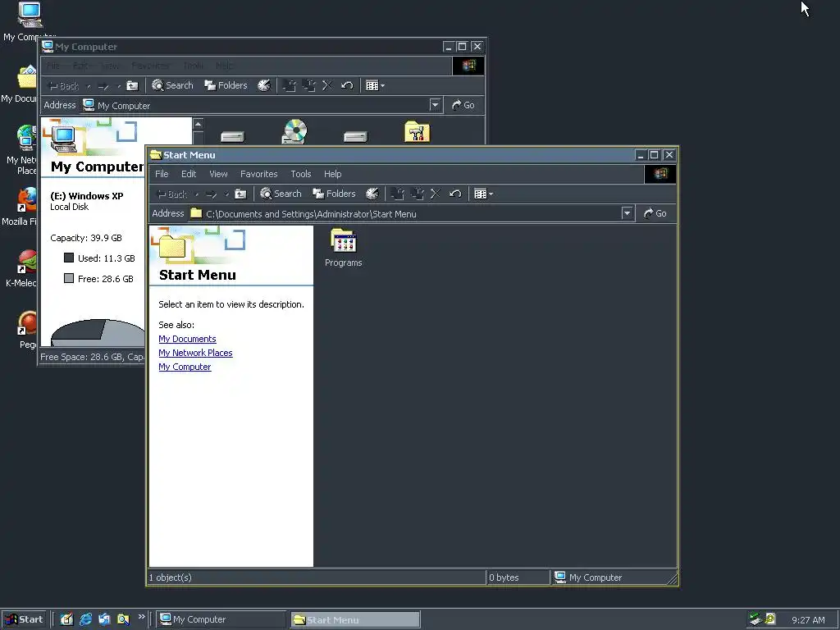
Task: Toggle Folders pane in My Computer window
Action: tap(226, 85)
